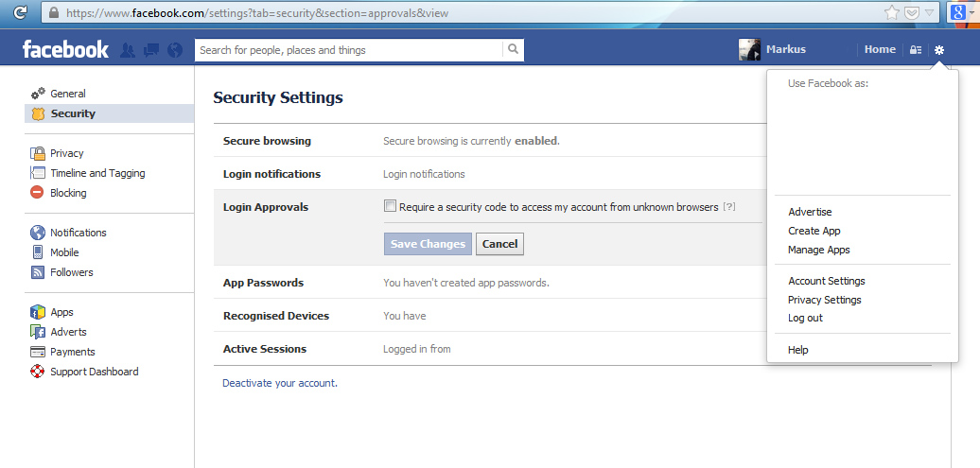The height and width of the screenshot is (468, 980).
Task: Expand the Recognised Devices section
Action: (x=276, y=316)
